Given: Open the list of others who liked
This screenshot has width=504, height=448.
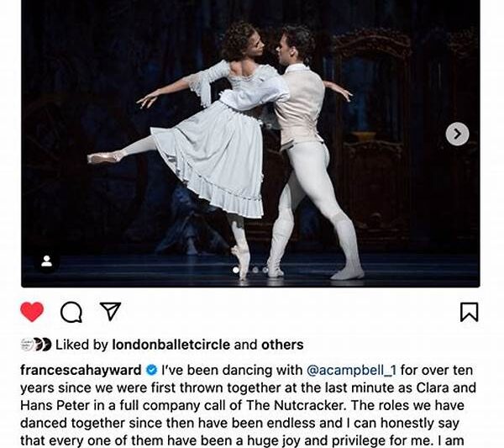Looking at the screenshot, I should click(282, 345).
